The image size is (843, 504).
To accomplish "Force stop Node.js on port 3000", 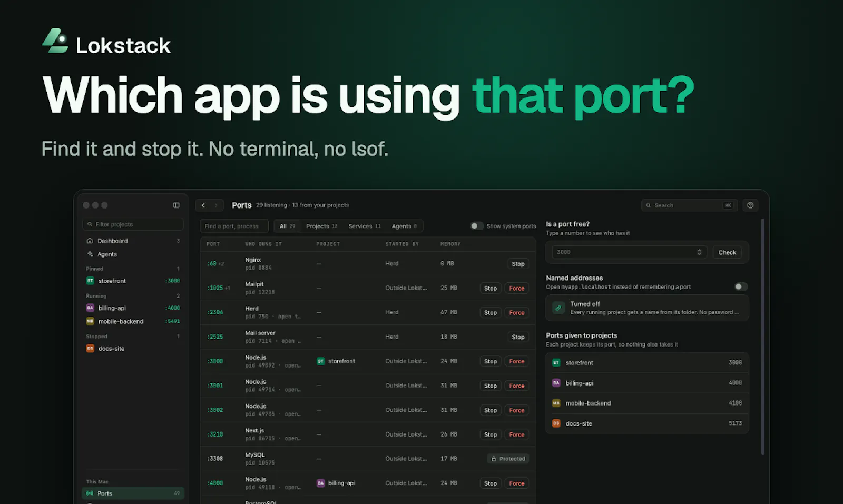I will tap(517, 361).
